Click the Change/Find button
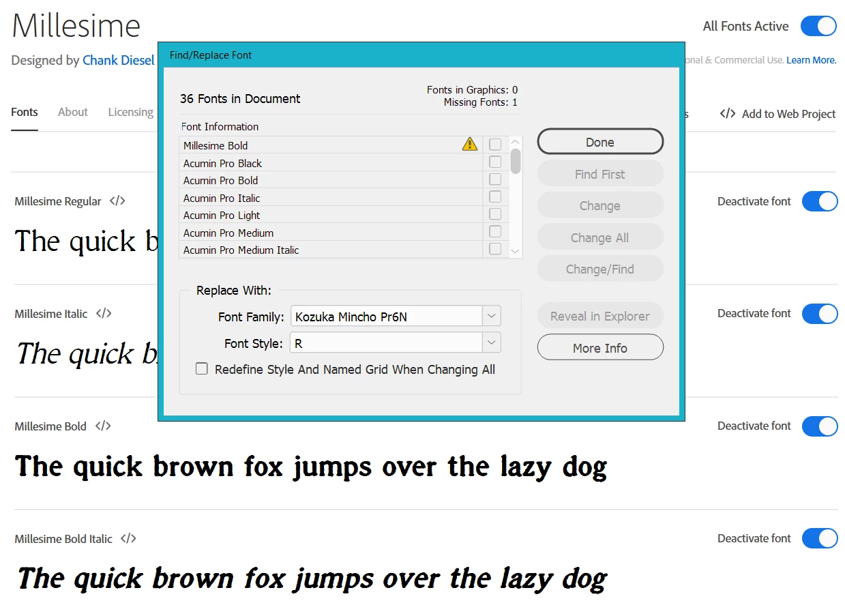This screenshot has width=845, height=616. pos(600,269)
